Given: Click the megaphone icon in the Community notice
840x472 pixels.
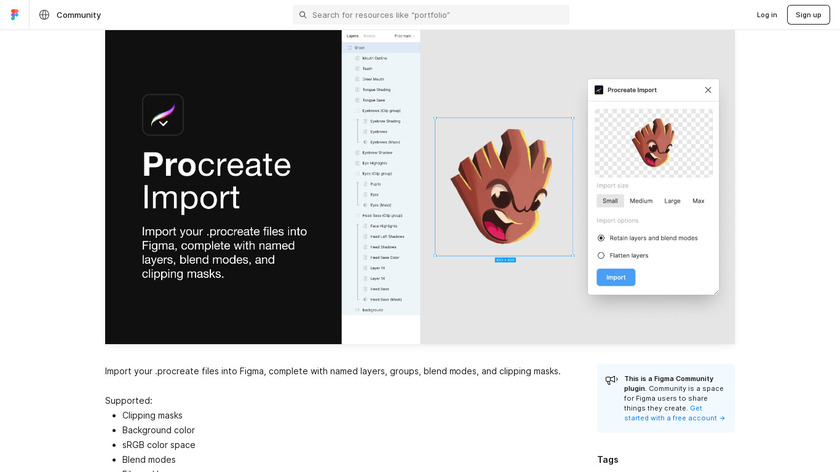Looking at the screenshot, I should [611, 380].
